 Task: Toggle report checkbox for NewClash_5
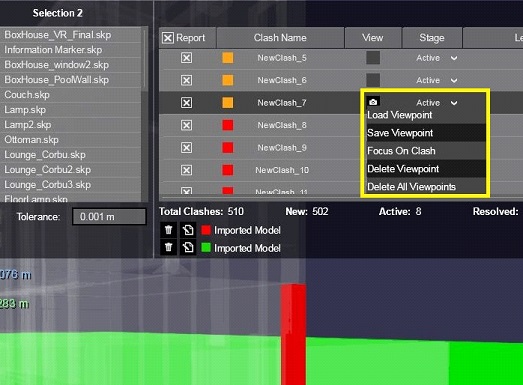pyautogui.click(x=186, y=58)
